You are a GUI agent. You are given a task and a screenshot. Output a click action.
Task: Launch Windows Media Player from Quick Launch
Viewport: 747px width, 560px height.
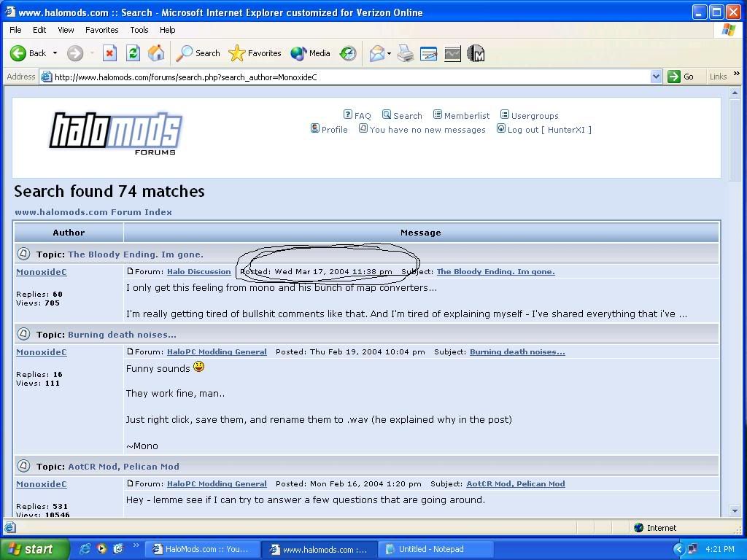point(101,549)
